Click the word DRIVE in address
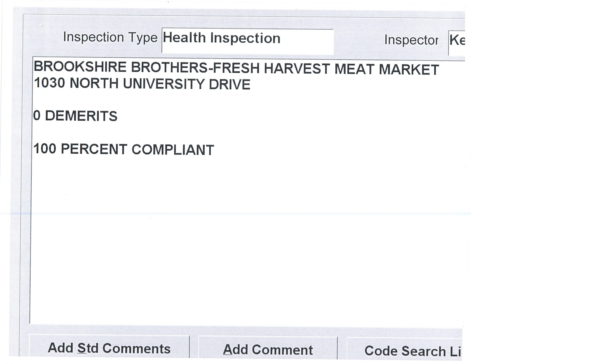 [229, 85]
